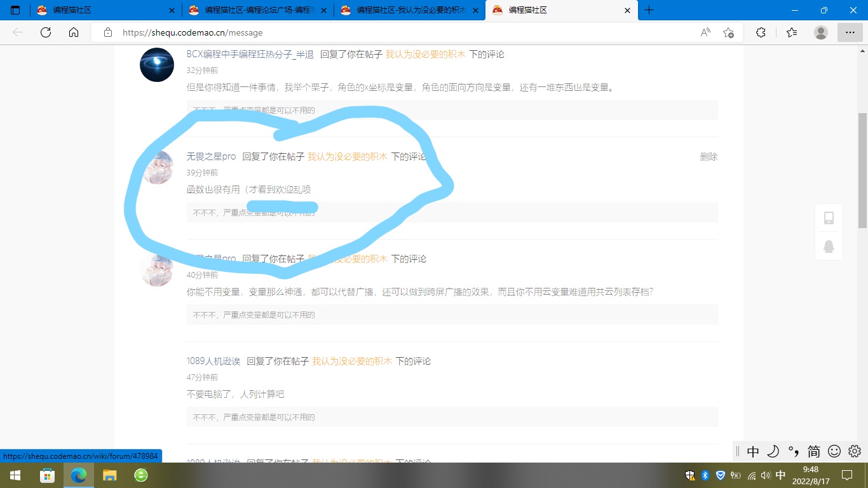
Task: Click quoted text box under 你能不用变量 comment
Action: (452, 315)
